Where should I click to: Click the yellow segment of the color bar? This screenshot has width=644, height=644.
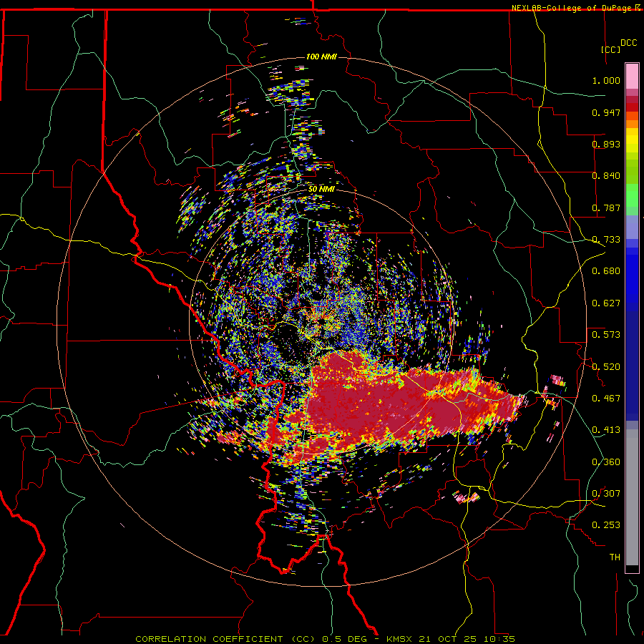632,140
